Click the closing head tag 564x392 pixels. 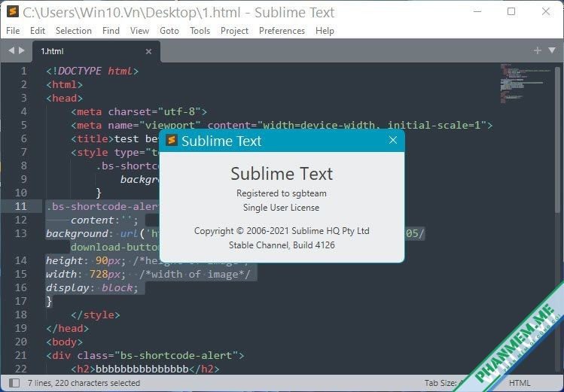67,328
